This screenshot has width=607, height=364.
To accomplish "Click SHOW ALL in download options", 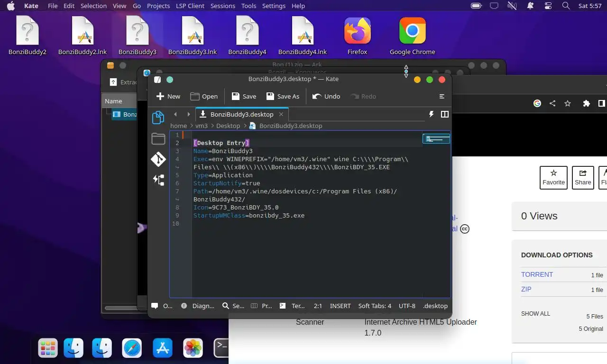I will (535, 314).
